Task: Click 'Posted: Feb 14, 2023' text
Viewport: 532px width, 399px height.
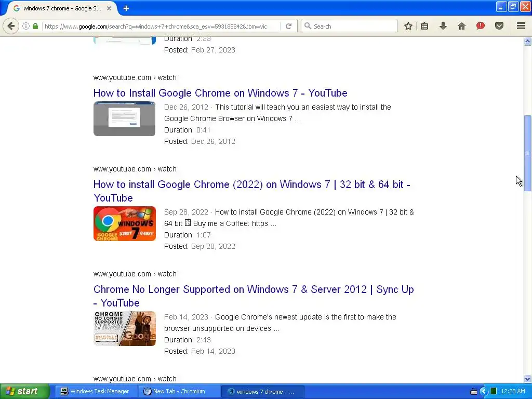Action: pyautogui.click(x=199, y=351)
